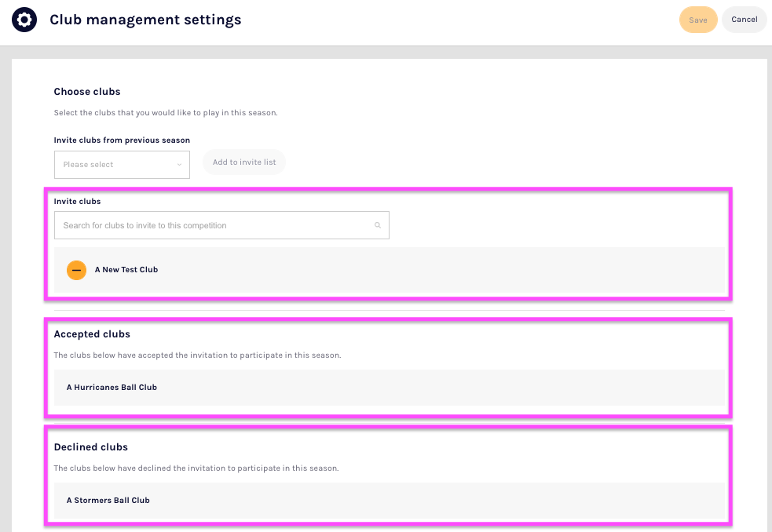Click the settings gear icon in header
772x532 pixels.
click(24, 20)
